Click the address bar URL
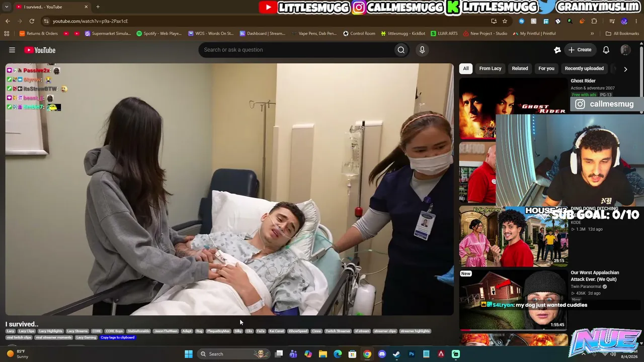 90,21
